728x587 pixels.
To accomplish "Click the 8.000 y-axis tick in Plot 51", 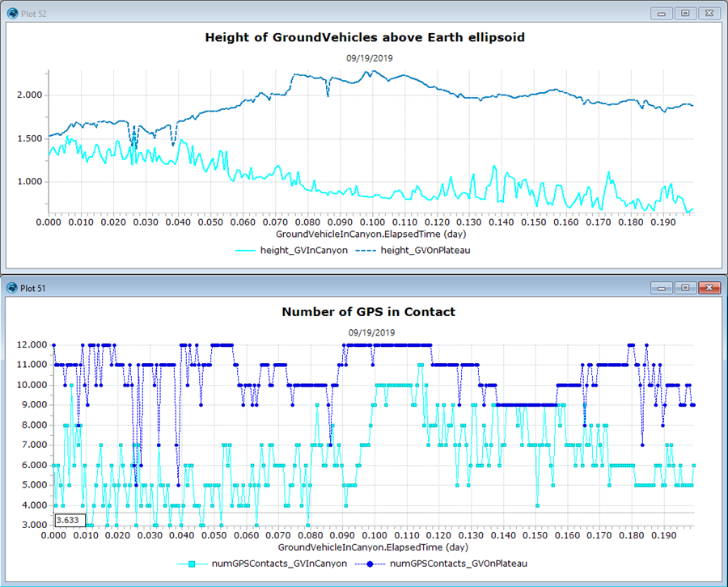I will click(34, 425).
